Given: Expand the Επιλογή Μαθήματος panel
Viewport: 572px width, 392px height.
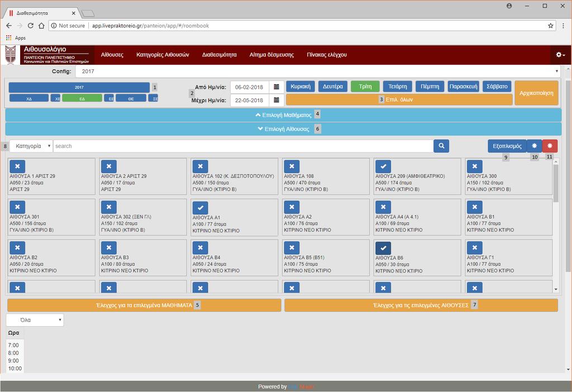Looking at the screenshot, I should coord(283,115).
